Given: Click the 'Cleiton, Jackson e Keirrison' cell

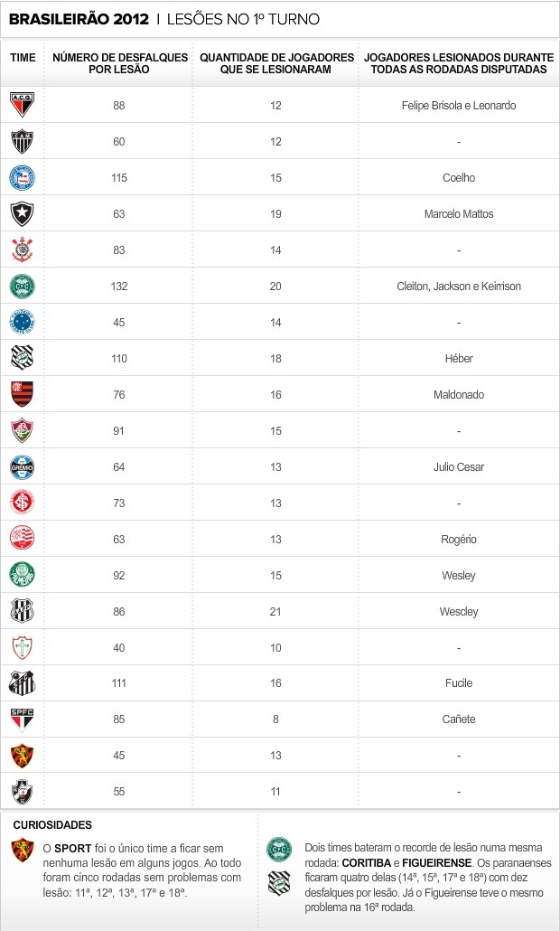Looking at the screenshot, I should click(459, 286).
